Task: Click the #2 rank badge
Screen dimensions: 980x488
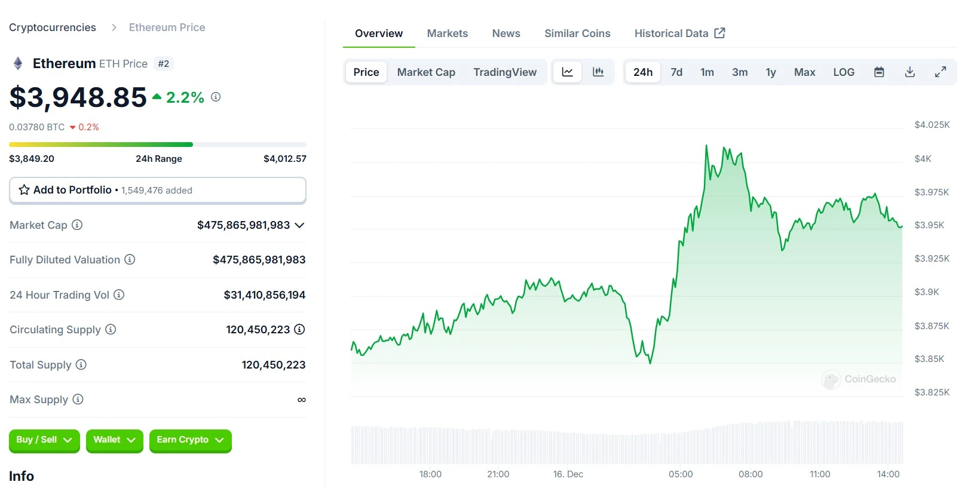Action: tap(164, 64)
